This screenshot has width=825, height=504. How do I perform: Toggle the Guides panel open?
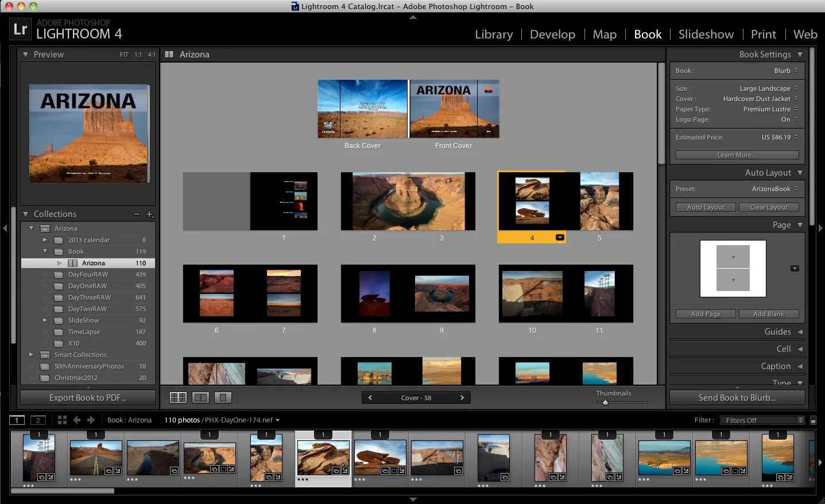(801, 331)
